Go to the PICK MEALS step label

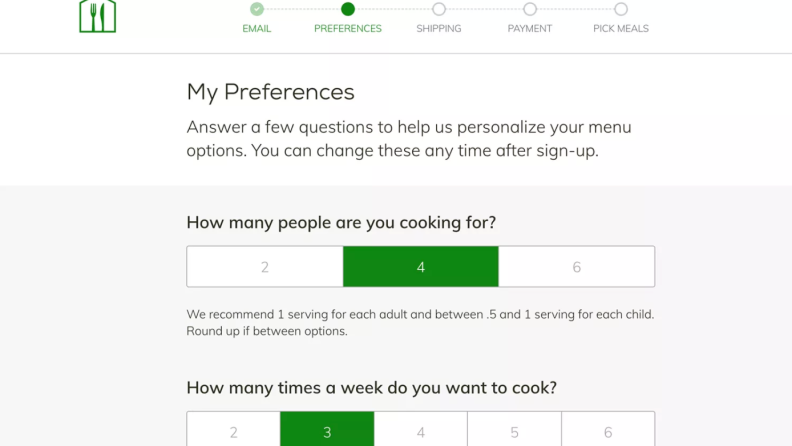click(x=621, y=29)
